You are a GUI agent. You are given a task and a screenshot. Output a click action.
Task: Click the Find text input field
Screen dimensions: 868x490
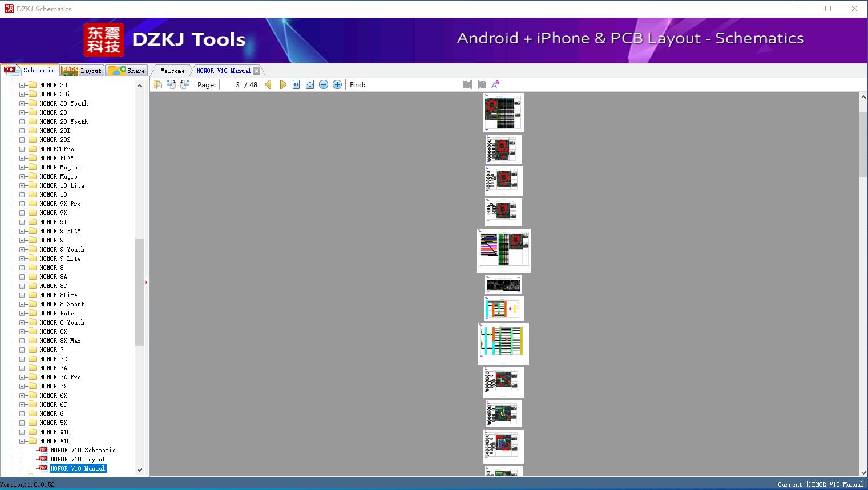pyautogui.click(x=414, y=84)
